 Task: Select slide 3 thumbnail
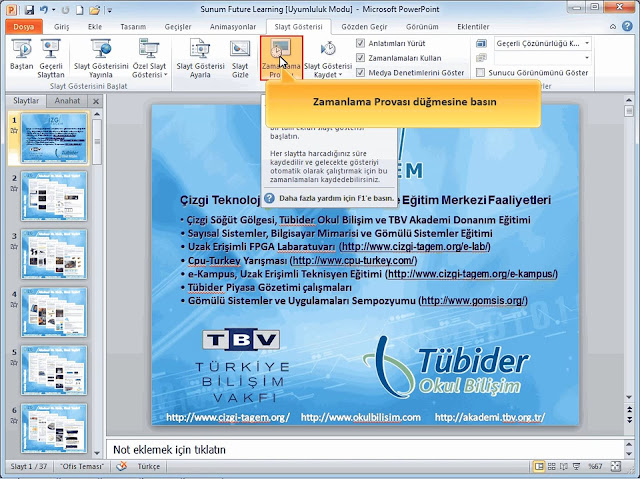point(54,254)
